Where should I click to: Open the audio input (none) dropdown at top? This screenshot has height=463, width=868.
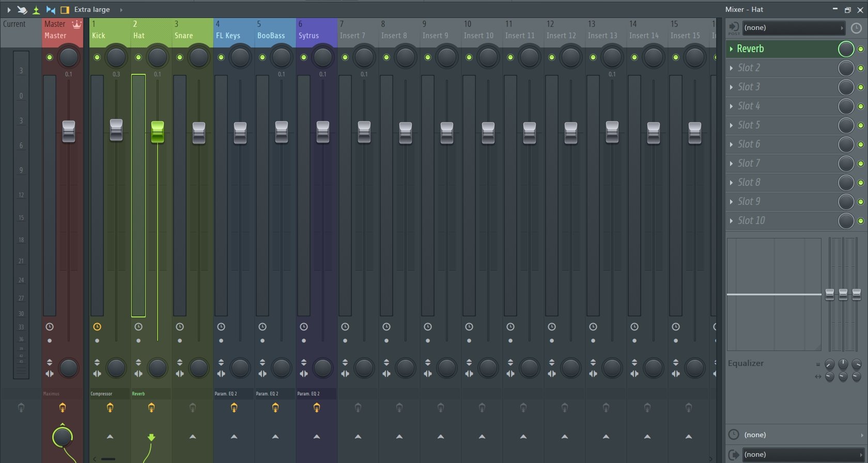click(793, 28)
